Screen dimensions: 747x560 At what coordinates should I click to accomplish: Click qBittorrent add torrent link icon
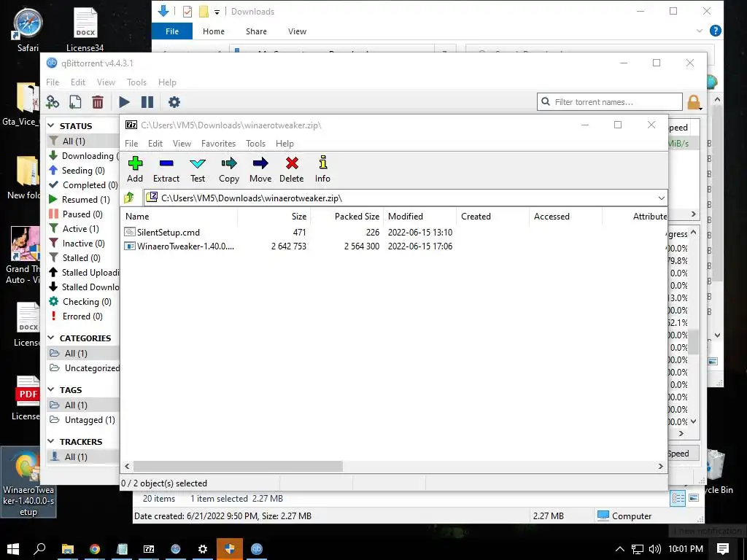[53, 102]
